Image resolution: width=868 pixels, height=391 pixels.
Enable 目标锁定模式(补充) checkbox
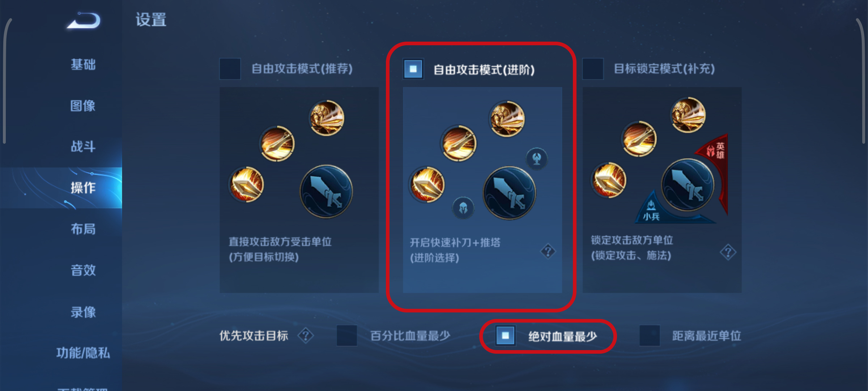(x=593, y=69)
